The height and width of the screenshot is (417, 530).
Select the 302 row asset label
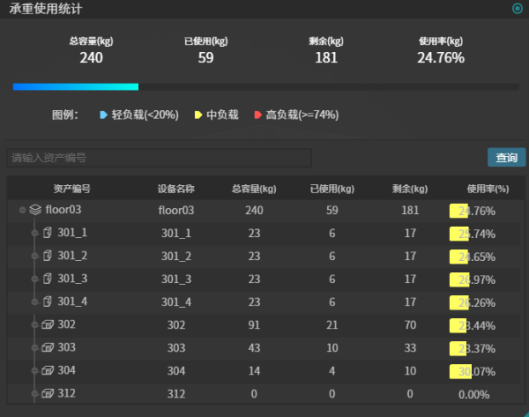[x=67, y=324]
